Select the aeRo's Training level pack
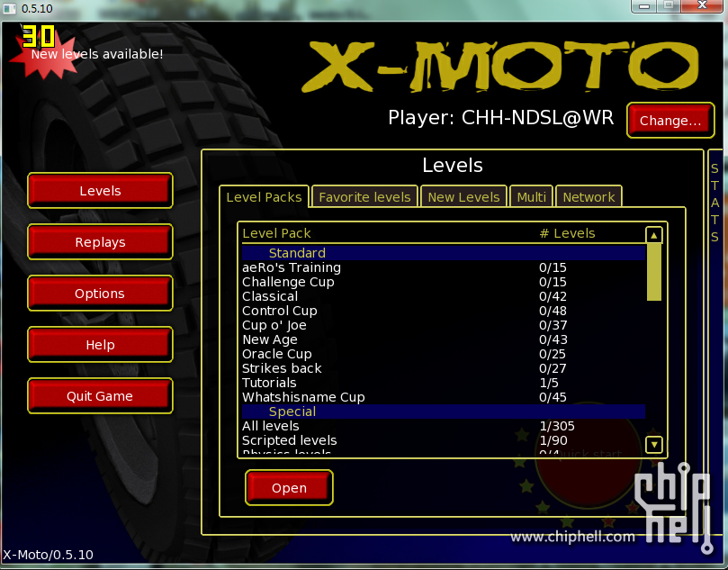The width and height of the screenshot is (728, 570). point(444,267)
